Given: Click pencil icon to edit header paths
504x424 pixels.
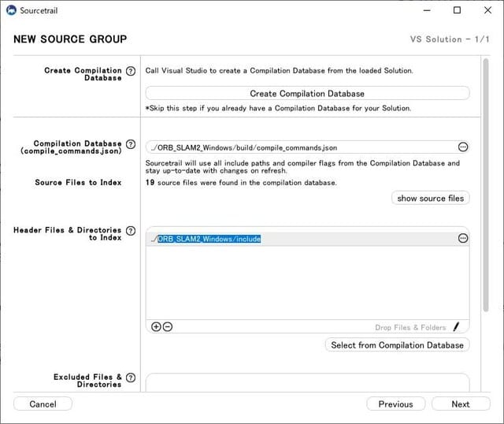Looking at the screenshot, I should (457, 327).
